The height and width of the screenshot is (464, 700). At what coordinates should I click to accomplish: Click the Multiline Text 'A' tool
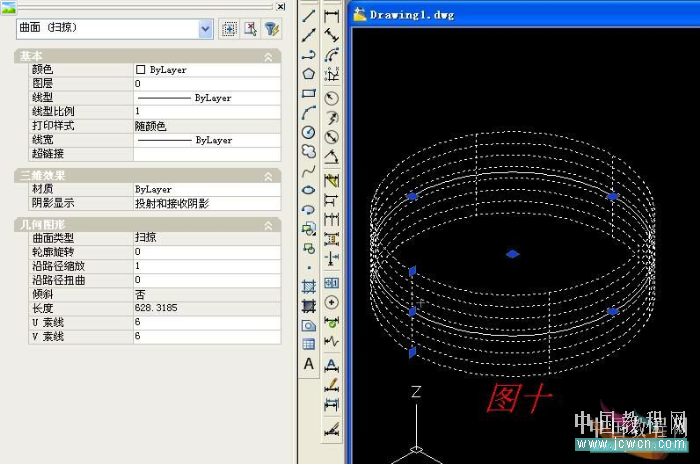click(x=309, y=364)
